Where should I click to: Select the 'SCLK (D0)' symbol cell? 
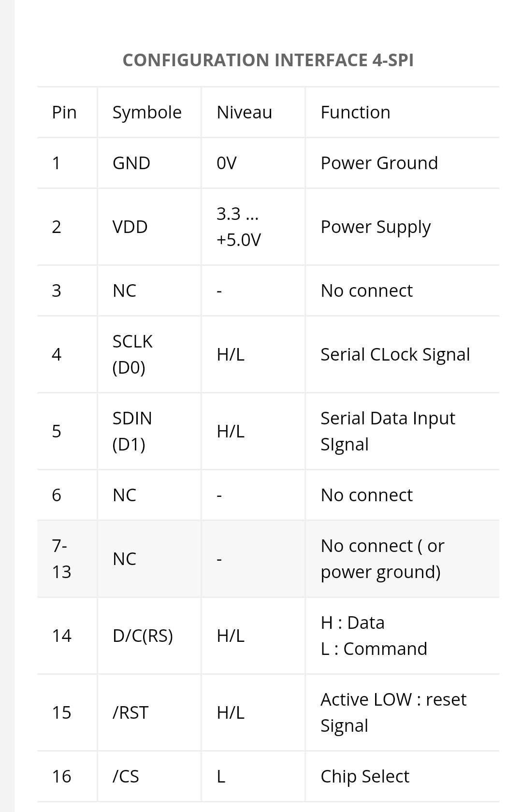coord(132,354)
